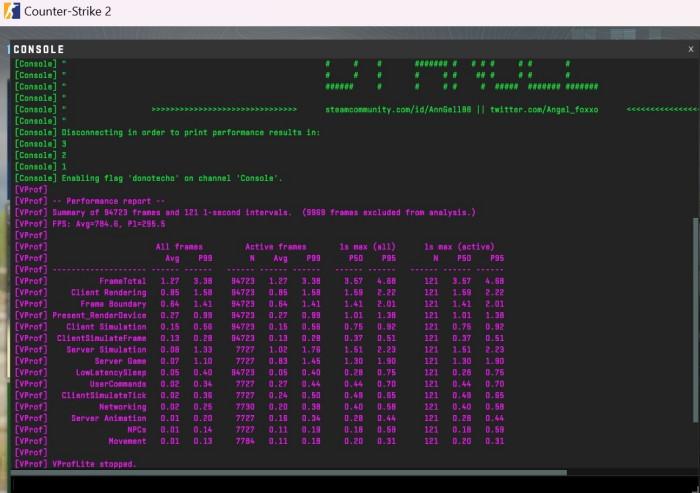Click the NPCs row label
700x493 pixels.
[137, 430]
